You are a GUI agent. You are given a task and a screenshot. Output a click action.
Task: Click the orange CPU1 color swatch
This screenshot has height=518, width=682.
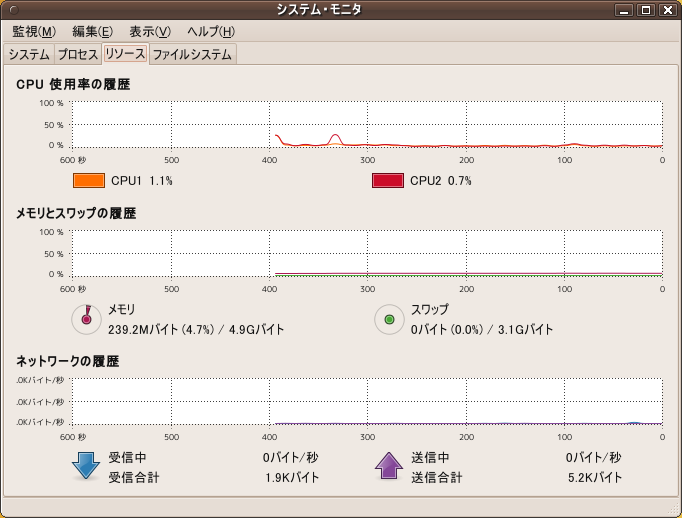(x=89, y=181)
